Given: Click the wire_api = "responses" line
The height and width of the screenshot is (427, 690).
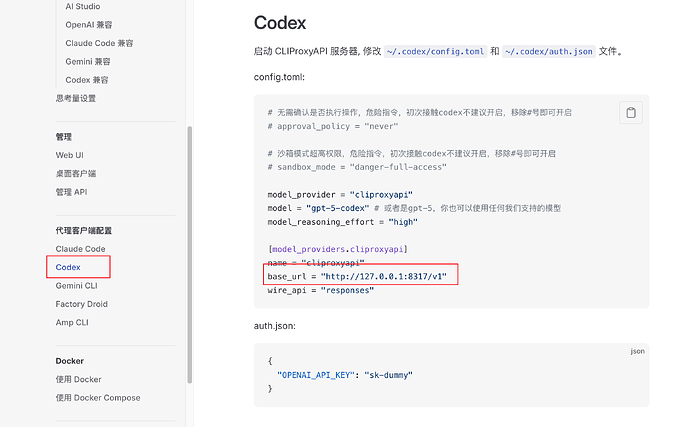Looking at the screenshot, I should pos(320,291).
